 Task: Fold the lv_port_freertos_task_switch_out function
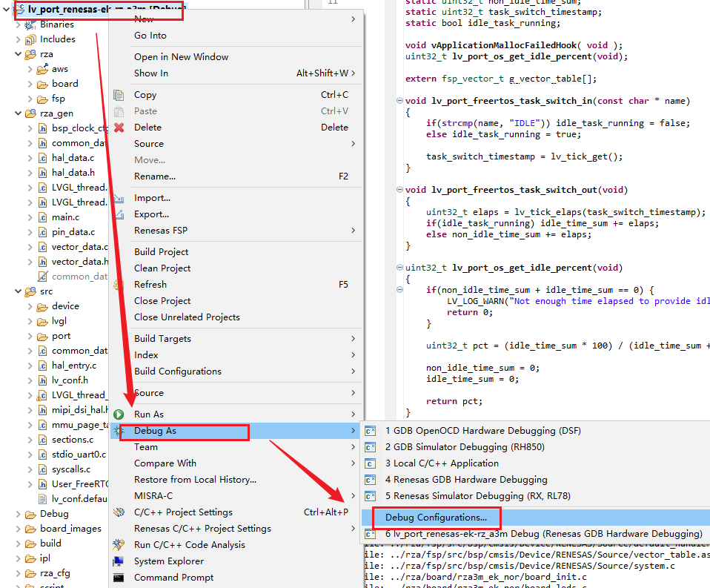pos(400,190)
